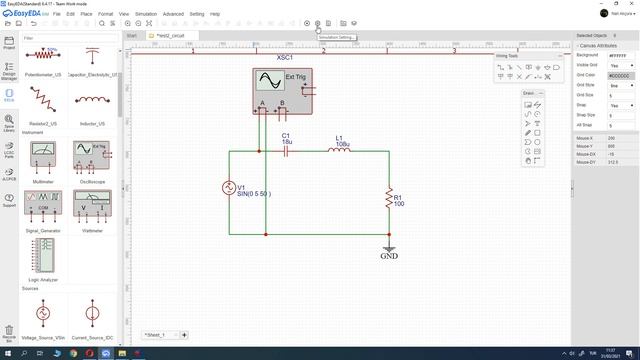Screen dimensions: 640x360
Task: Pick the Voltage_Source_VSin source
Action: 43,319
